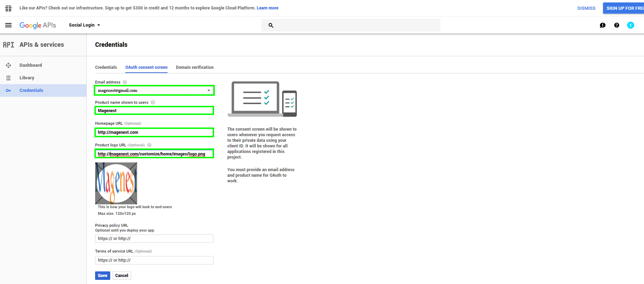Click the Library sidebar icon

8,78
